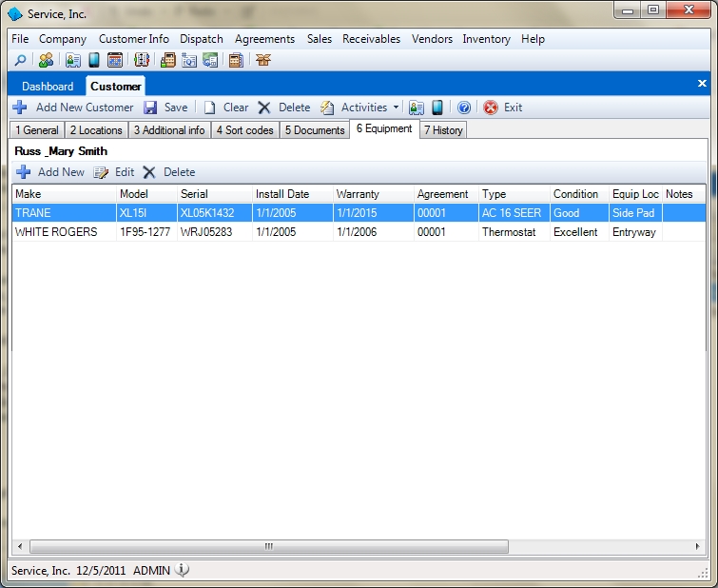Click the Clear button label

236,108
